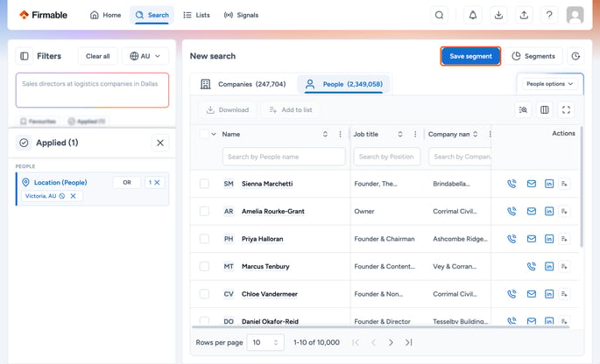Image resolution: width=600 pixels, height=364 pixels.
Task: Reveal email for Amelia Rourke-Grant
Action: 532,212
